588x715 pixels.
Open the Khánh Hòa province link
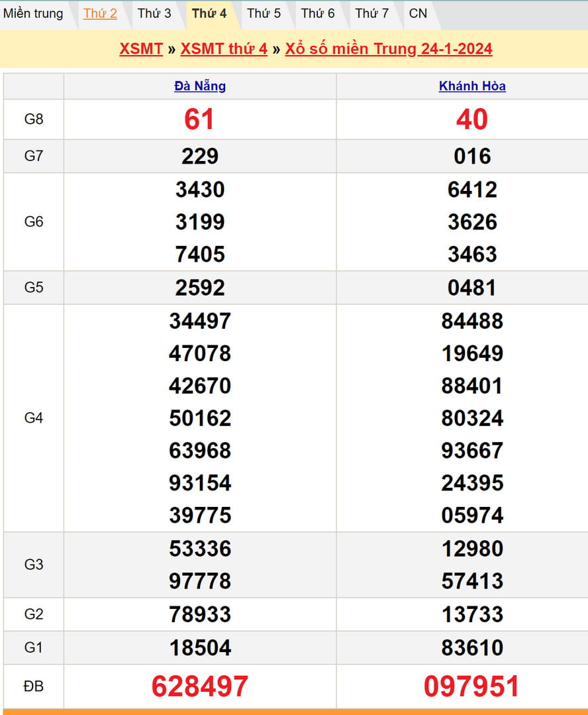point(472,86)
